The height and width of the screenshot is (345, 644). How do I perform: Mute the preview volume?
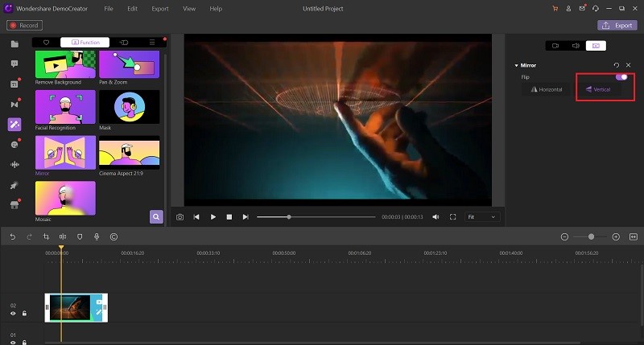click(x=436, y=217)
